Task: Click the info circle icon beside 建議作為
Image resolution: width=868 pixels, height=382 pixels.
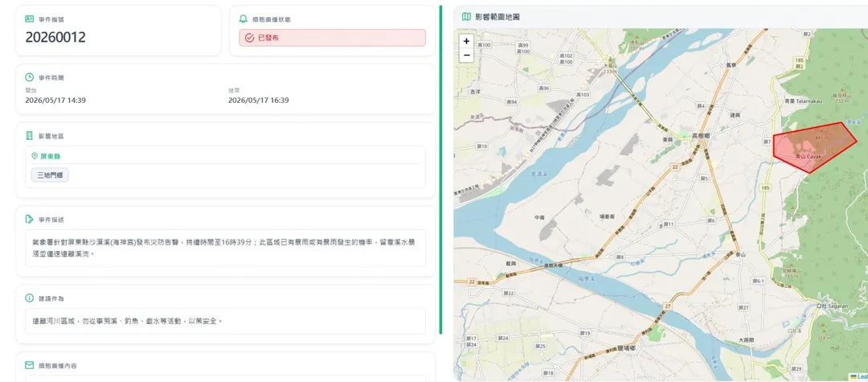Action: pos(30,298)
